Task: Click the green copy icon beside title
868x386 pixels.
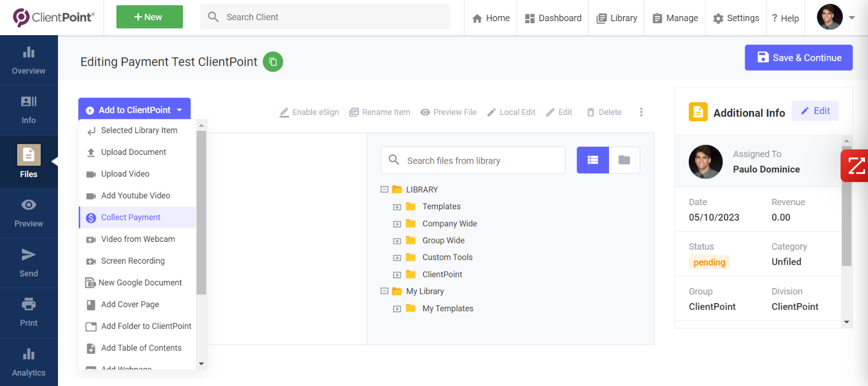Action: 273,62
